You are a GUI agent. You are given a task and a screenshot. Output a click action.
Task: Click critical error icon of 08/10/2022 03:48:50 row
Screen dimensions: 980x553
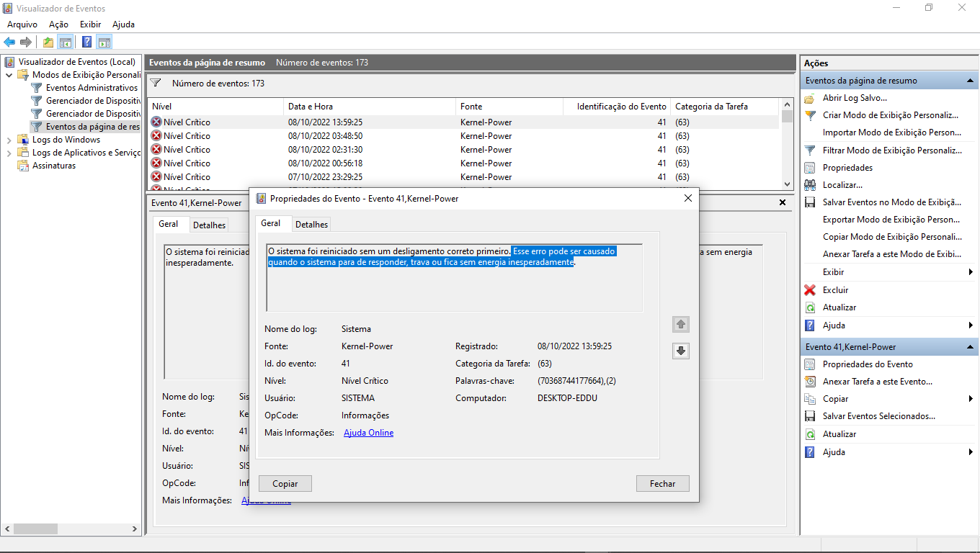[156, 136]
